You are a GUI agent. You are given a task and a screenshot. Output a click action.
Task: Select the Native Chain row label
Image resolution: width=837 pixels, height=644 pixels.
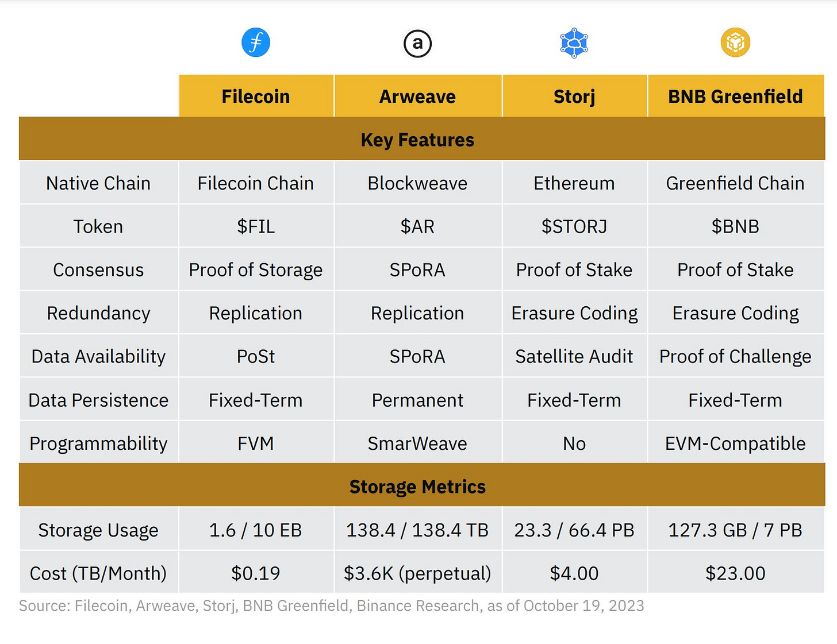point(99,183)
